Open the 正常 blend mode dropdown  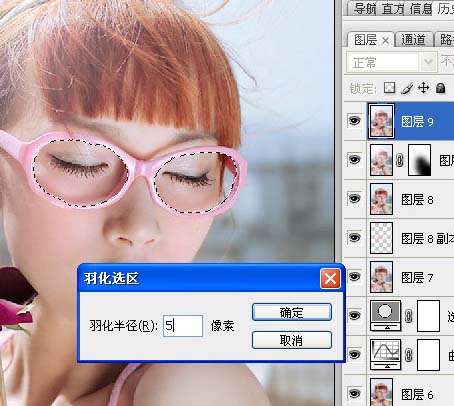pyautogui.click(x=391, y=62)
